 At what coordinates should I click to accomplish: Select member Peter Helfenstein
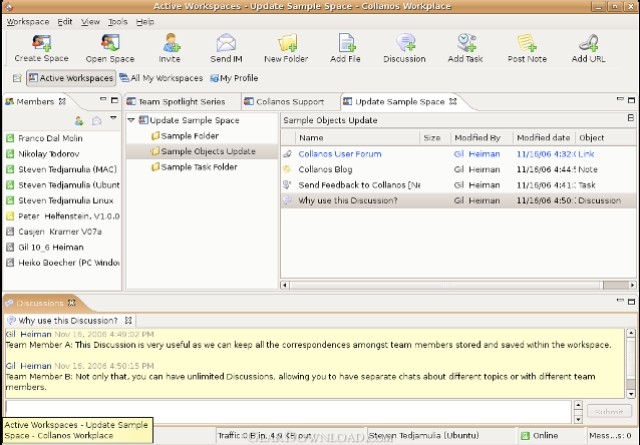63,216
